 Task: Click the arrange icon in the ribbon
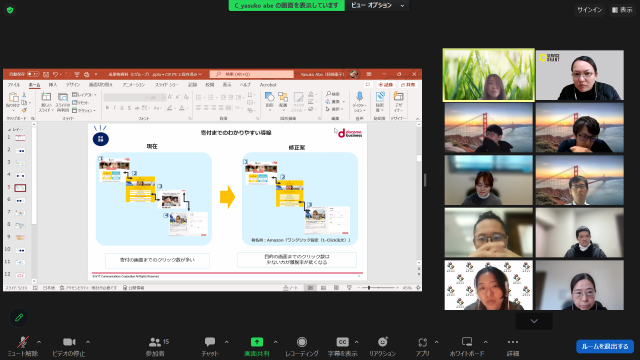(283, 97)
